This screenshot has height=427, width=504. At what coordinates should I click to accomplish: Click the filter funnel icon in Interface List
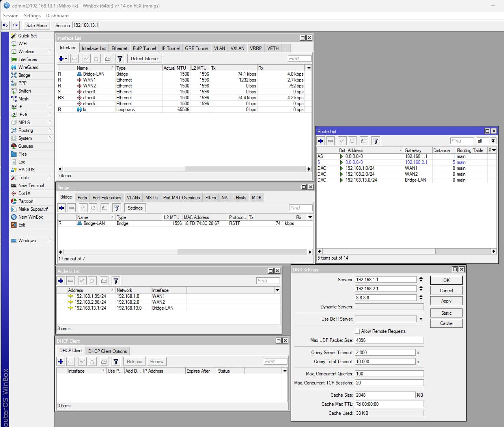coord(120,59)
